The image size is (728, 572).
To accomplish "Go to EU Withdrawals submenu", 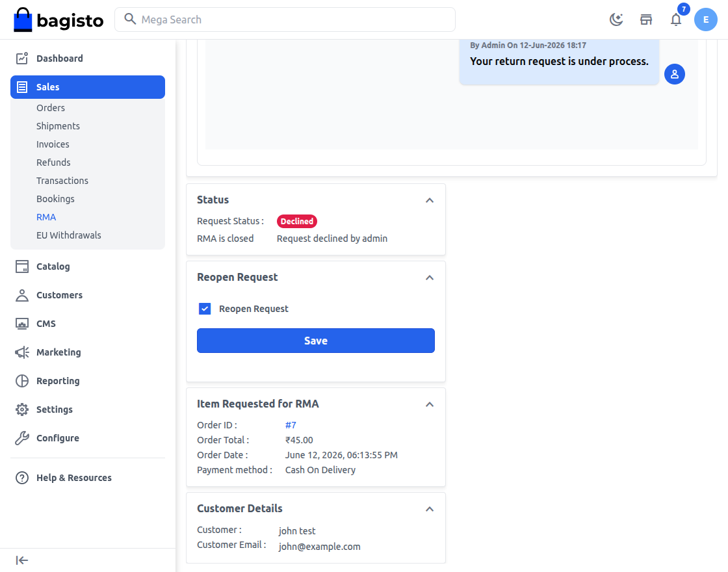I will pyautogui.click(x=69, y=235).
